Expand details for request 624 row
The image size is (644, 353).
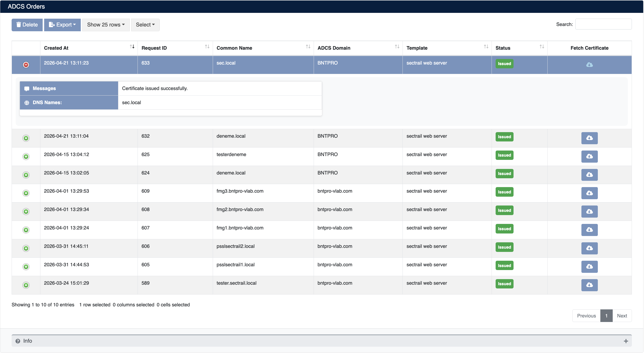click(x=26, y=175)
